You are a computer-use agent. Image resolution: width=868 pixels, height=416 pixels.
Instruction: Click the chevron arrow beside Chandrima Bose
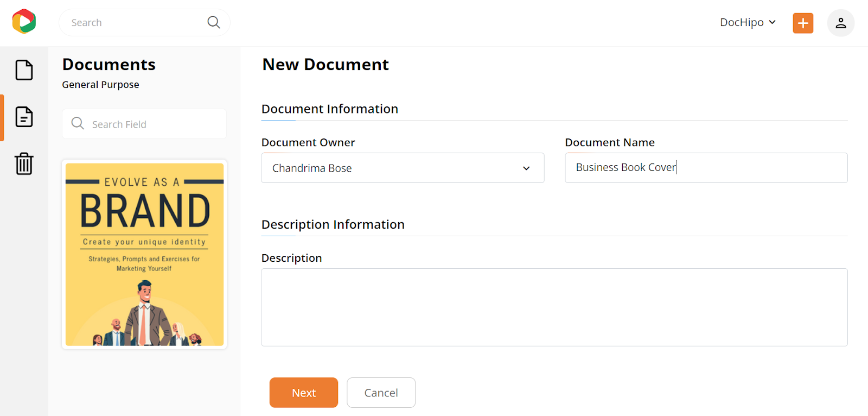click(x=526, y=168)
